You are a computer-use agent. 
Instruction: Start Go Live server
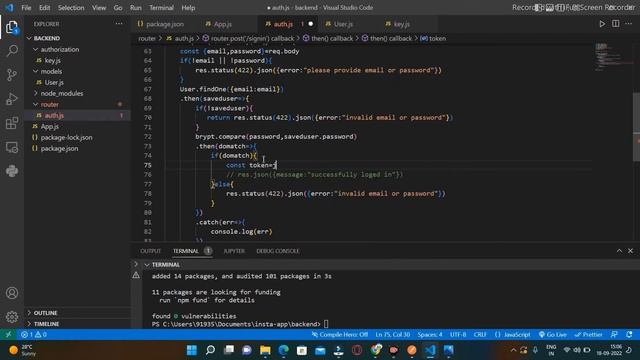(553, 335)
